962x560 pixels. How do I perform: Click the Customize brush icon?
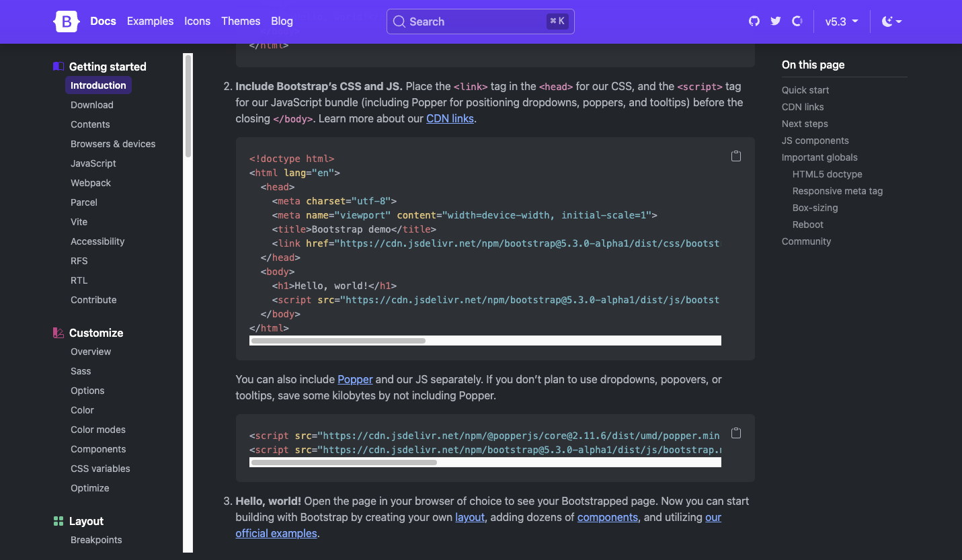click(x=58, y=333)
